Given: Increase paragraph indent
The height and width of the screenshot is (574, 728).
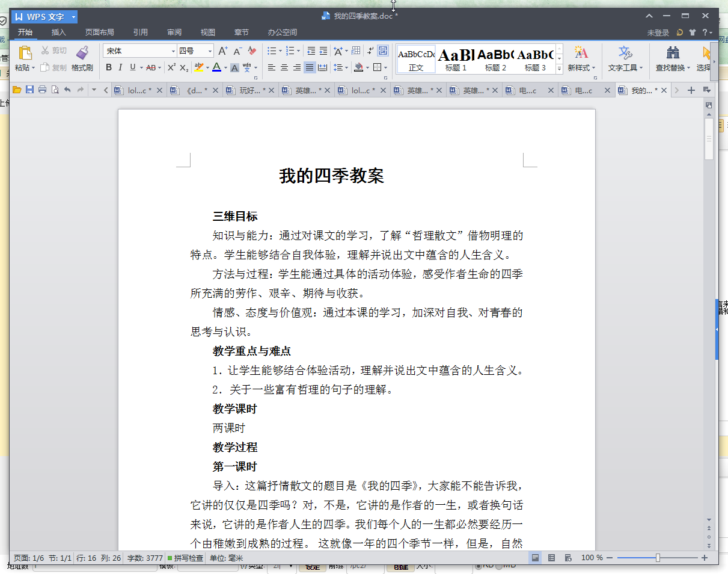Looking at the screenshot, I should click(323, 51).
